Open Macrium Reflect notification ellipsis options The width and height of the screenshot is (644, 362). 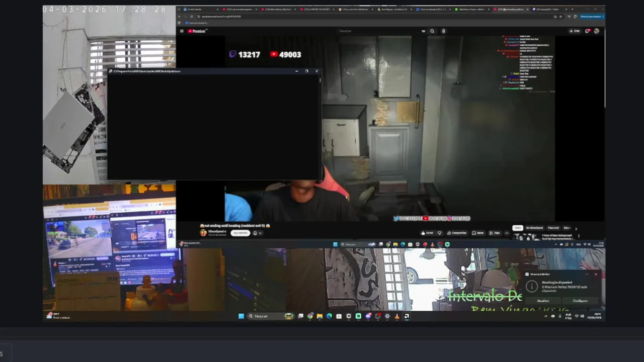(x=587, y=274)
